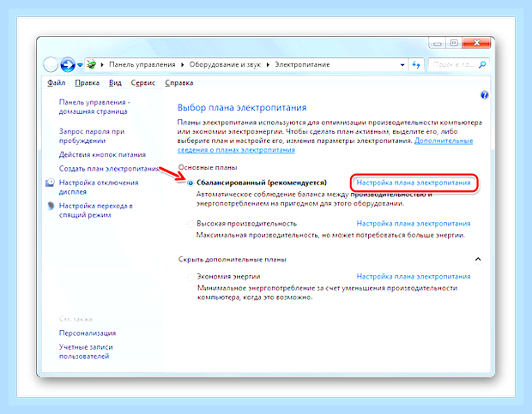Click the Скрыть дополнительные планы label
This screenshot has width=532, height=414.
[x=232, y=260]
